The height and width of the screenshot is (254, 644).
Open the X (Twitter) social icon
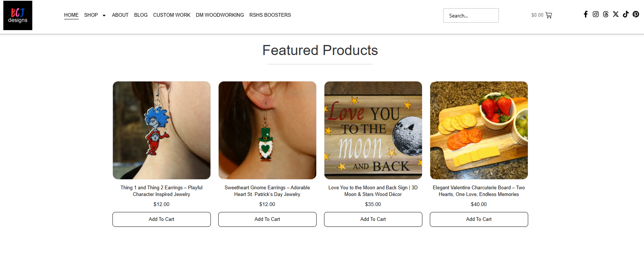[x=616, y=14]
